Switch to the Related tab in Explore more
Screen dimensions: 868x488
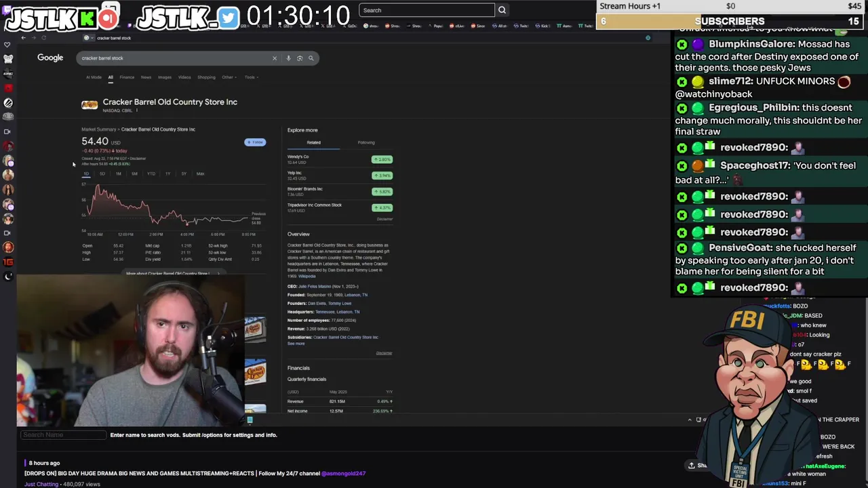pos(313,142)
